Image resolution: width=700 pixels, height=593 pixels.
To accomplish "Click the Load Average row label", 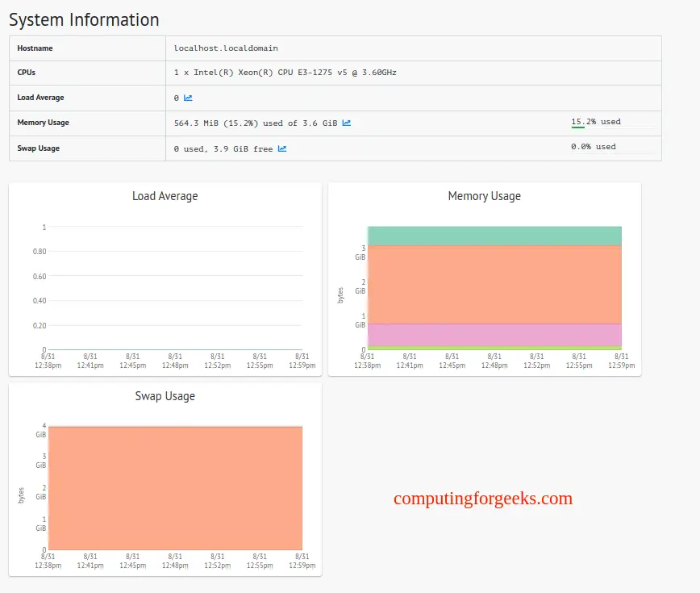I will click(40, 98).
